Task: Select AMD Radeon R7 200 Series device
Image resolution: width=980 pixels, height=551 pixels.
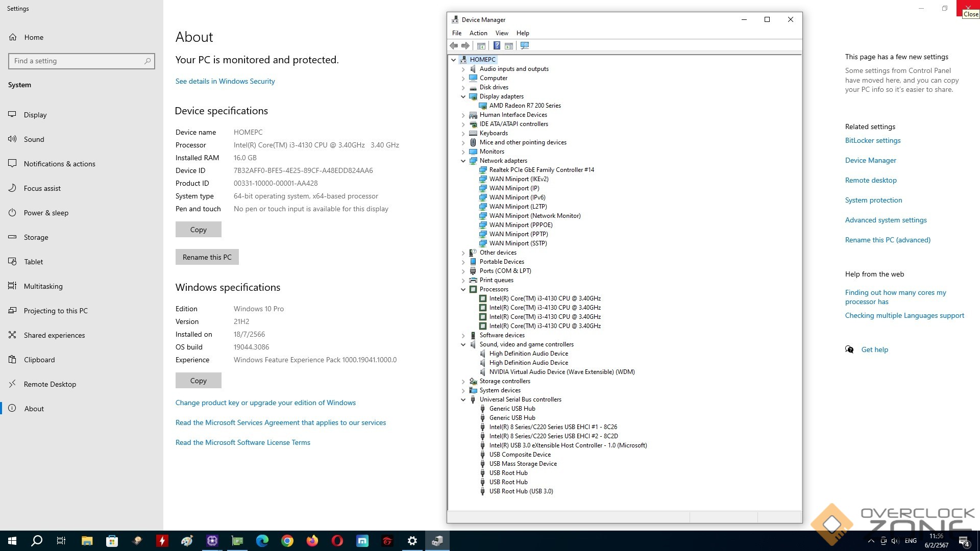Action: (525, 106)
